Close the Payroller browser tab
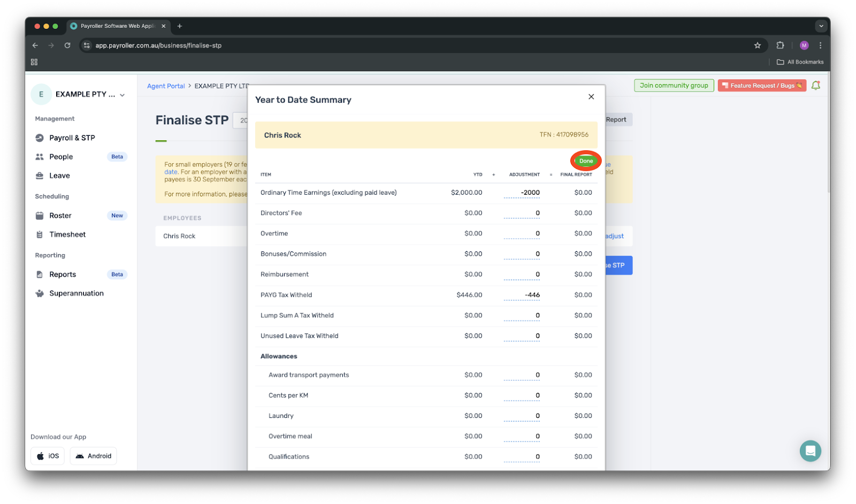The width and height of the screenshot is (856, 504). click(164, 26)
